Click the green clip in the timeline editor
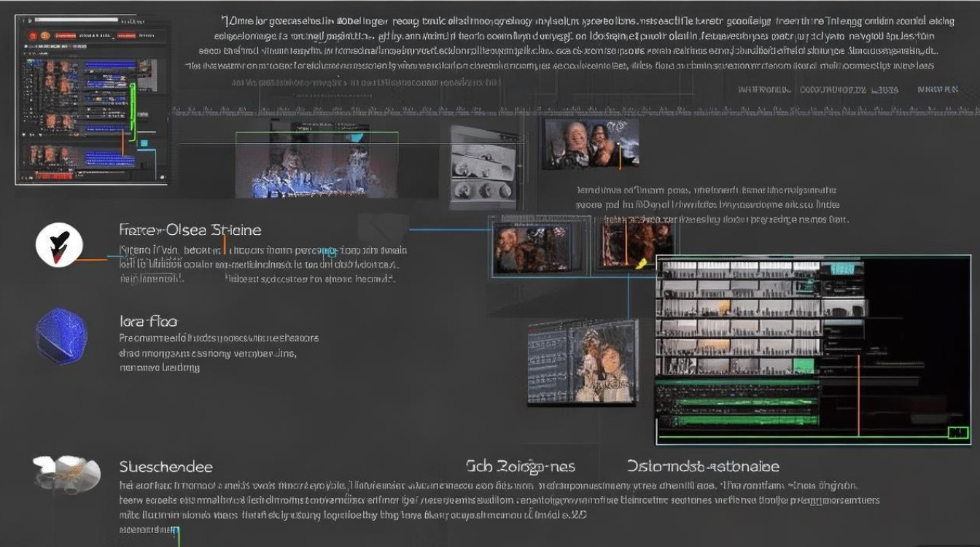 click(x=802, y=365)
